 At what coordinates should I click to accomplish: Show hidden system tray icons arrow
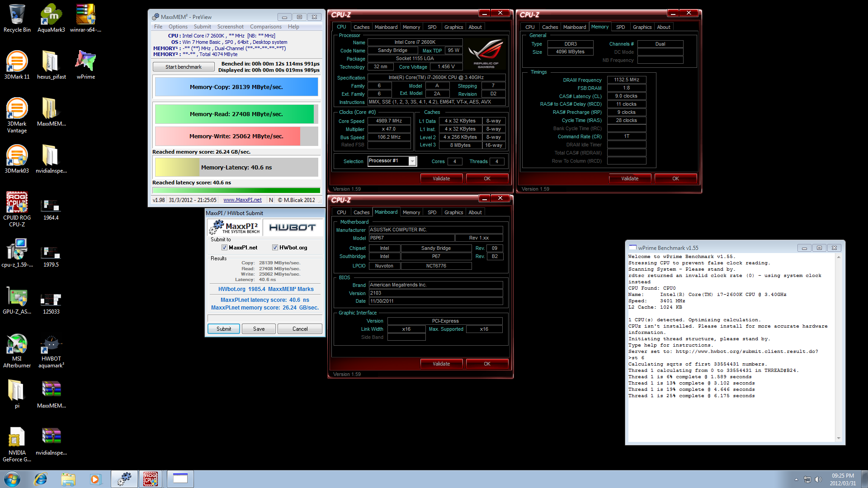click(x=796, y=479)
